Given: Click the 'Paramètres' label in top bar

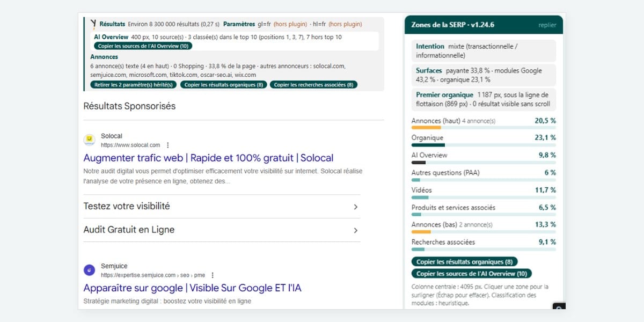Looking at the screenshot, I should coord(239,24).
